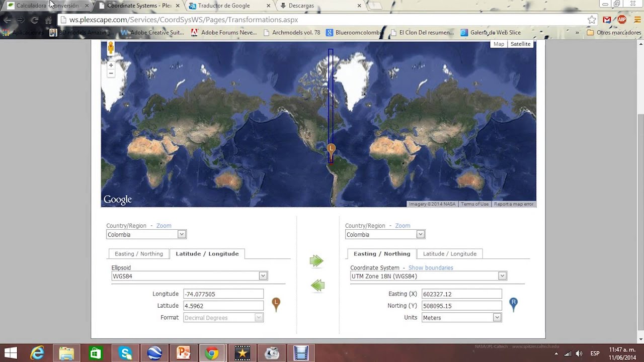Open the Coordinate System UTM Zone 18N dropdown
Screen dimensions: 644x362
coord(429,276)
